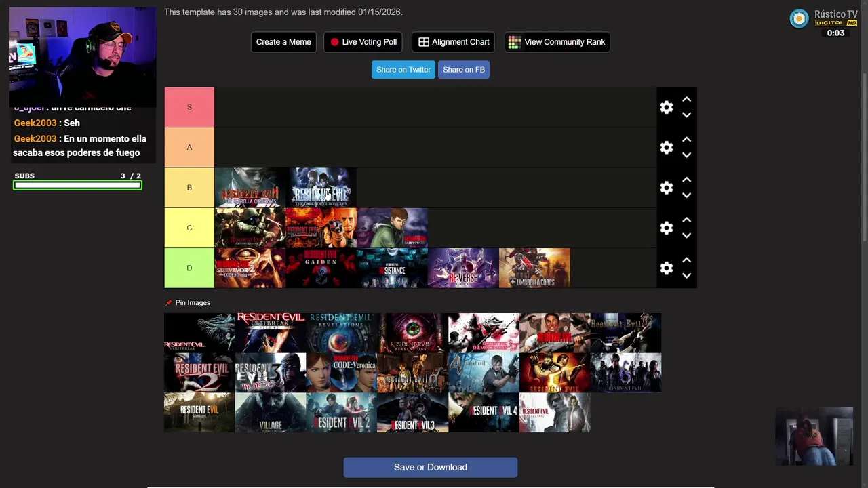Move D tier row up with arrow
868x488 pixels.
point(686,260)
